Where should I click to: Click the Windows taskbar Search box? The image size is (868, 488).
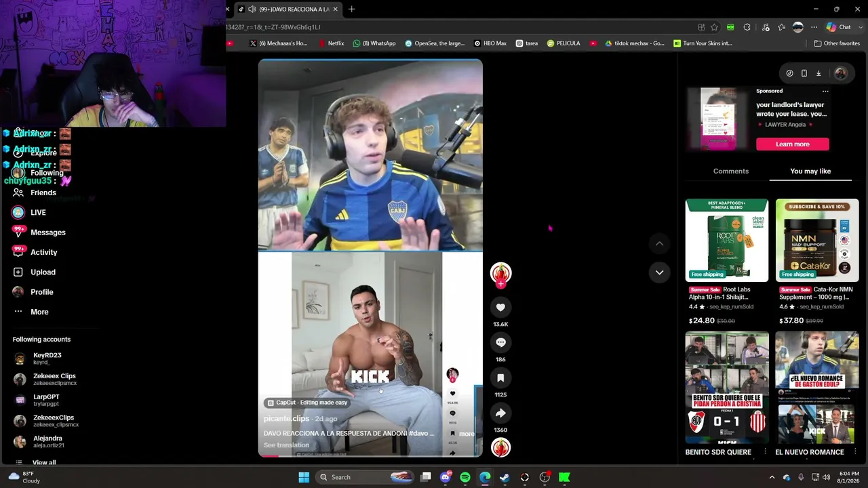(x=365, y=477)
